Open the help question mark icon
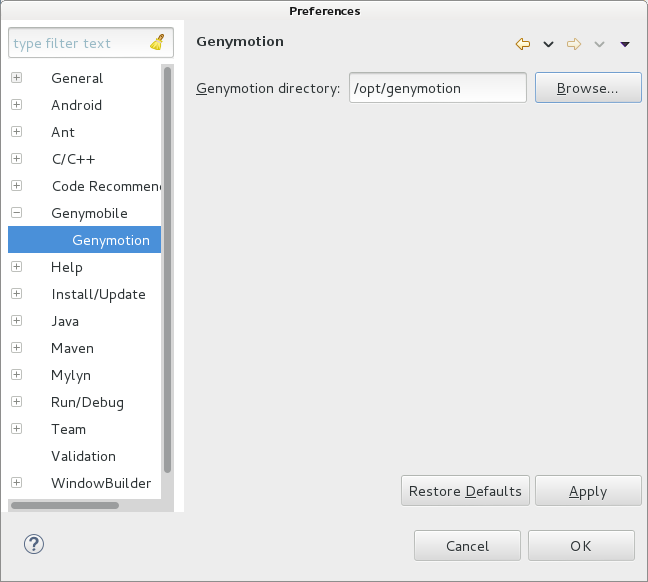The width and height of the screenshot is (648, 582). (33, 544)
